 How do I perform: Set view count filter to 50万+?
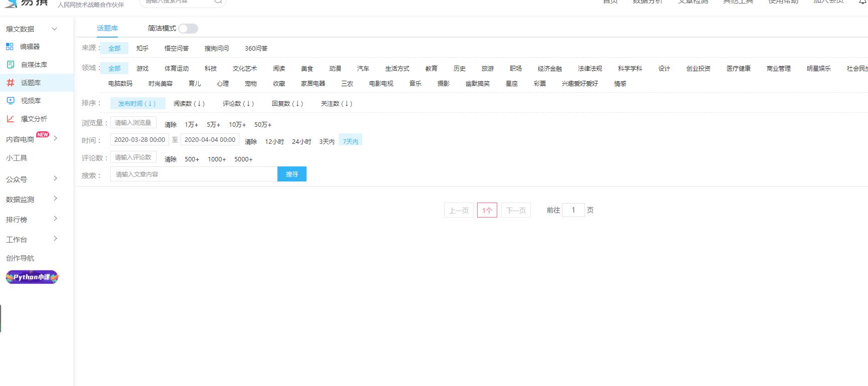263,125
